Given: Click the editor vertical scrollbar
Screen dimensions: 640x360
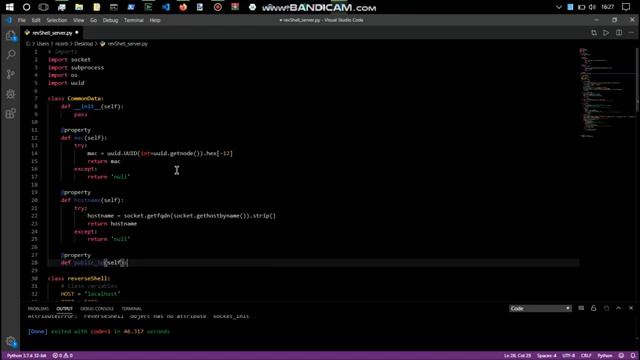Looking at the screenshot, I should pos(637,80).
